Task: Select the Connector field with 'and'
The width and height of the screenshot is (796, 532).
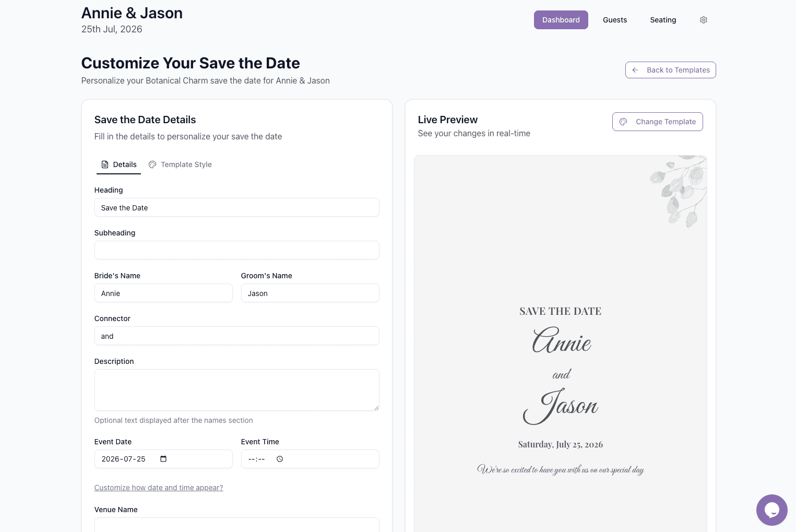Action: click(236, 336)
